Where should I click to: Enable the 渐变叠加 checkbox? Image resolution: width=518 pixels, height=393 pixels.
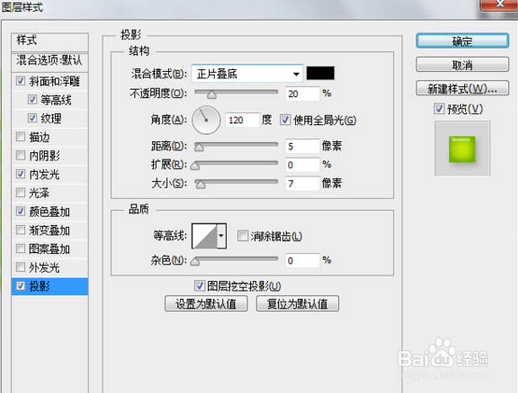click(x=20, y=230)
